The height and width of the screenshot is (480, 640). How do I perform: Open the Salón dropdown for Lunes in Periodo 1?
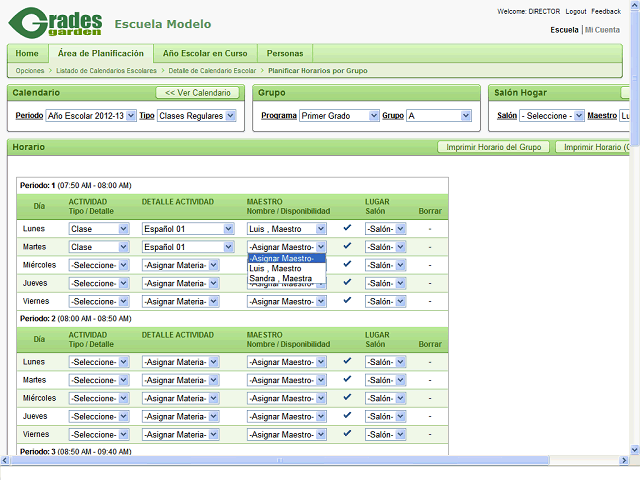point(386,229)
